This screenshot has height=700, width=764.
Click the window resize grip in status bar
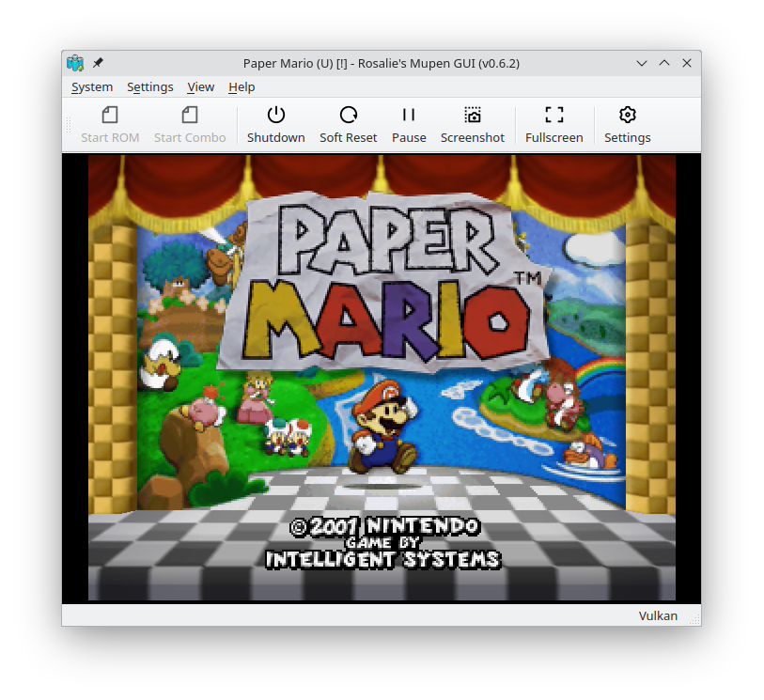coord(695,619)
